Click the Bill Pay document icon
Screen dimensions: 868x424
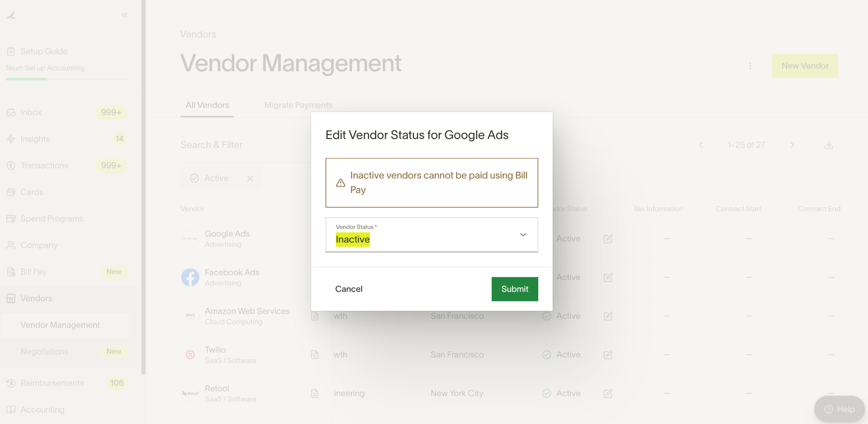[x=11, y=272]
